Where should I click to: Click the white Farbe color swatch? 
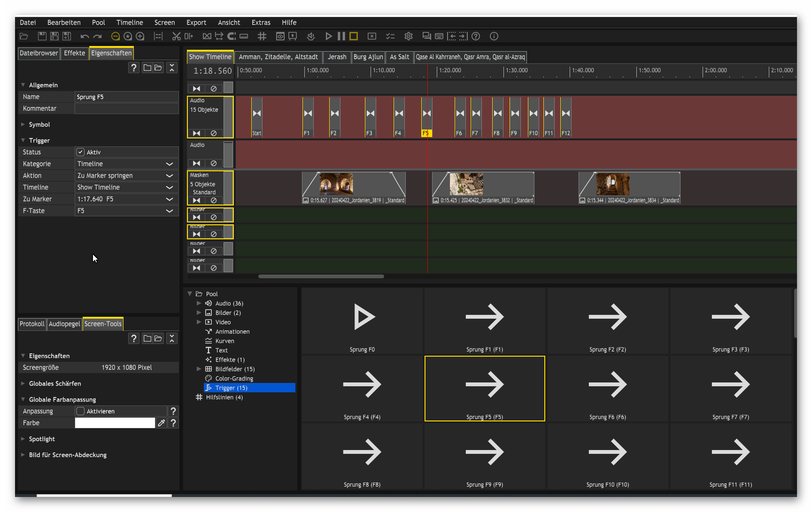coord(115,423)
